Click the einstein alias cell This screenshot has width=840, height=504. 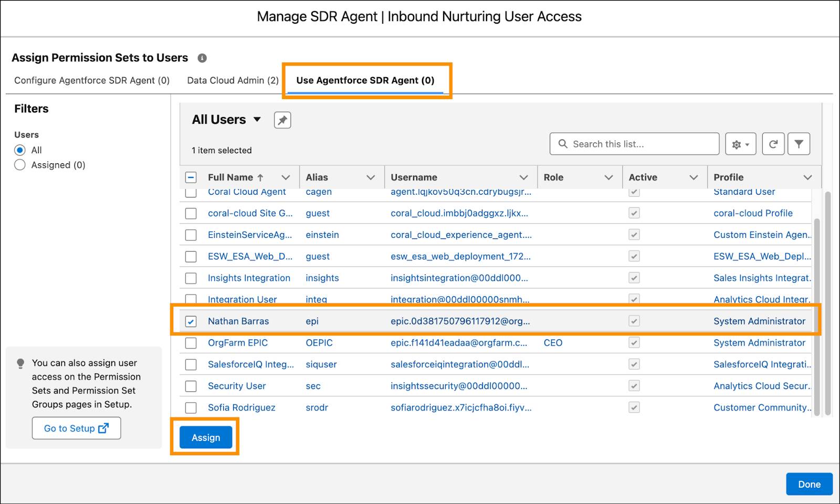click(x=322, y=235)
